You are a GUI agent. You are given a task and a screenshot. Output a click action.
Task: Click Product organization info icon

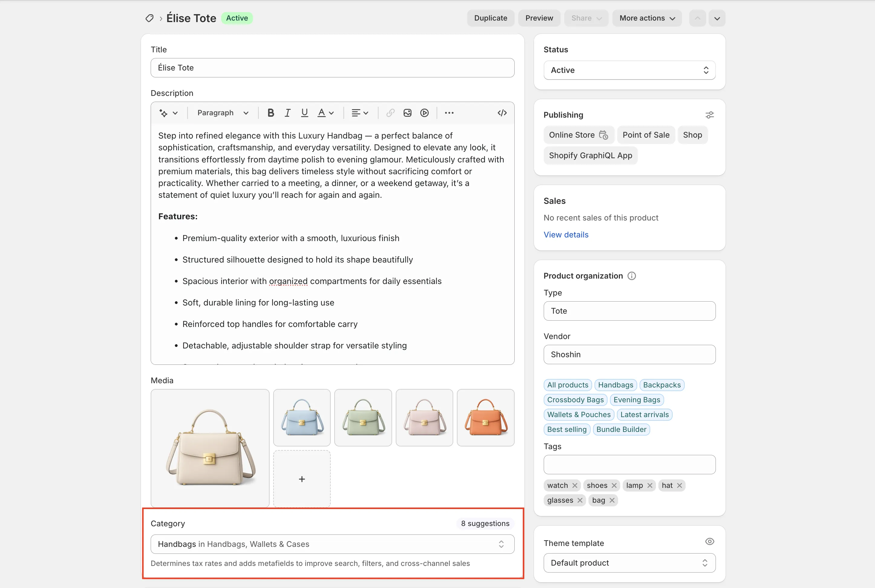click(x=631, y=276)
